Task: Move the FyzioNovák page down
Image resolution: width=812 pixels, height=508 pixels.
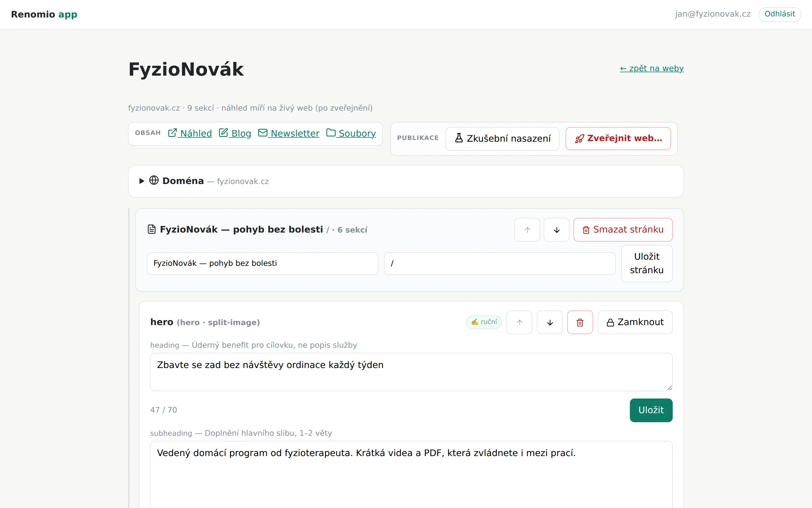Action: click(x=556, y=230)
